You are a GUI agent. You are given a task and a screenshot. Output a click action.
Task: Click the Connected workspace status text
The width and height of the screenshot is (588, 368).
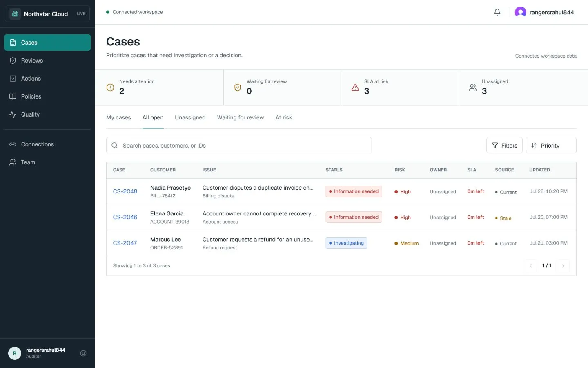[x=138, y=12]
